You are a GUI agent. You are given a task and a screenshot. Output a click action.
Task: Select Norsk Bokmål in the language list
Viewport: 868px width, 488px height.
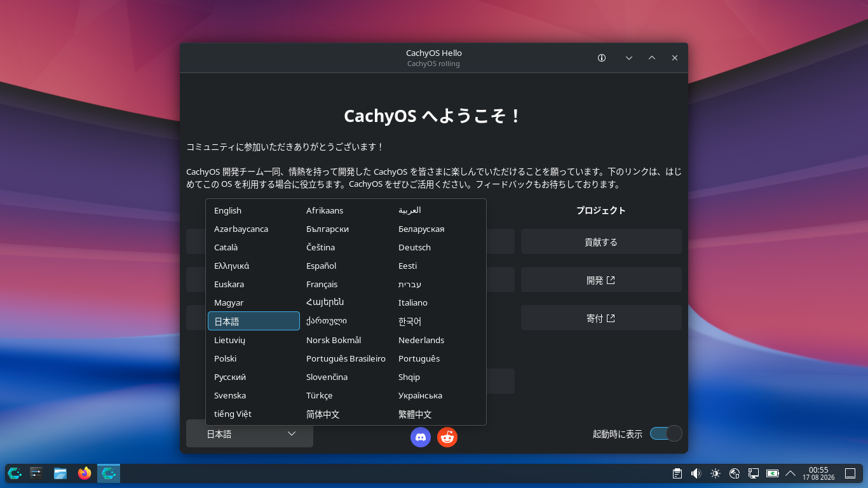pos(346,340)
